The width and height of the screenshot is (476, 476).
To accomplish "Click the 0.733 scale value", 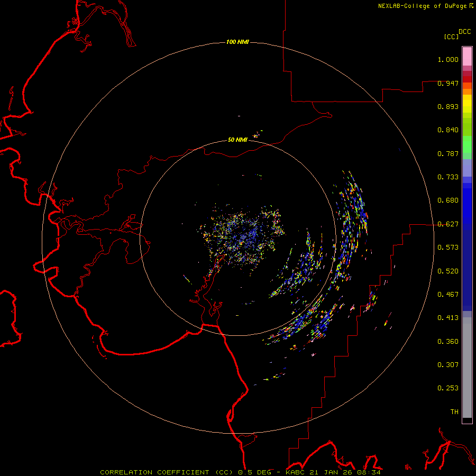I will (x=448, y=177).
